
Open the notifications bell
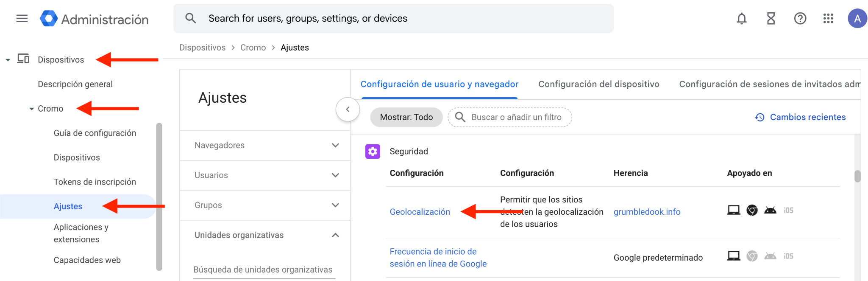[741, 19]
